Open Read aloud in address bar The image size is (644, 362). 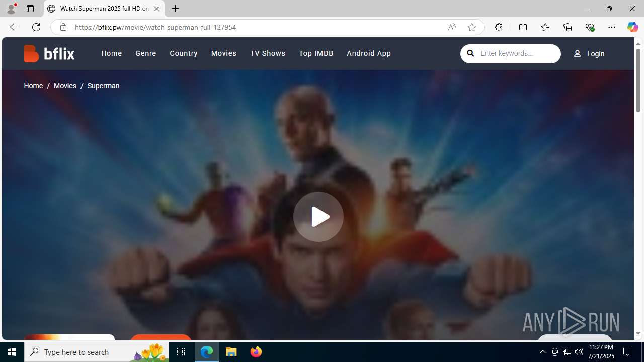click(451, 27)
